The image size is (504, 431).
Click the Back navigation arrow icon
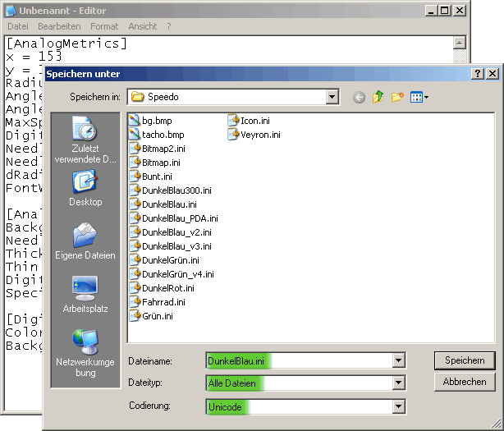[359, 98]
